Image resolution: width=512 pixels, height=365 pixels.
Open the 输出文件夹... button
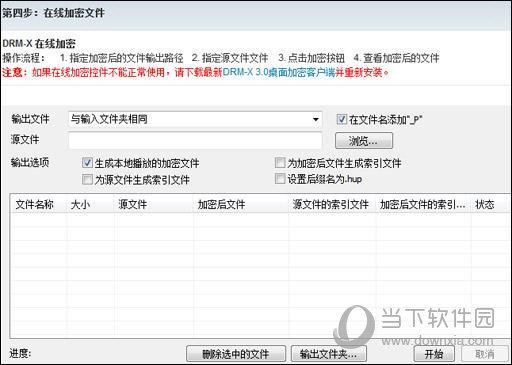[x=329, y=354]
